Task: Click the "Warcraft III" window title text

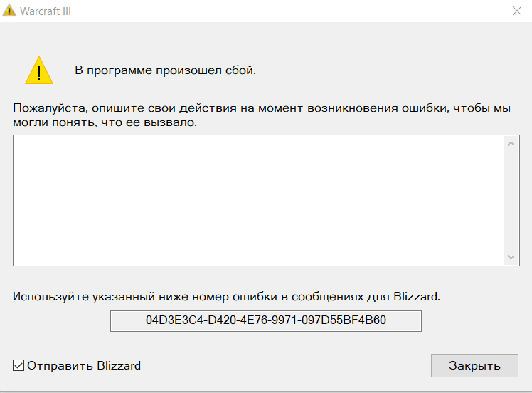Action: [x=46, y=11]
